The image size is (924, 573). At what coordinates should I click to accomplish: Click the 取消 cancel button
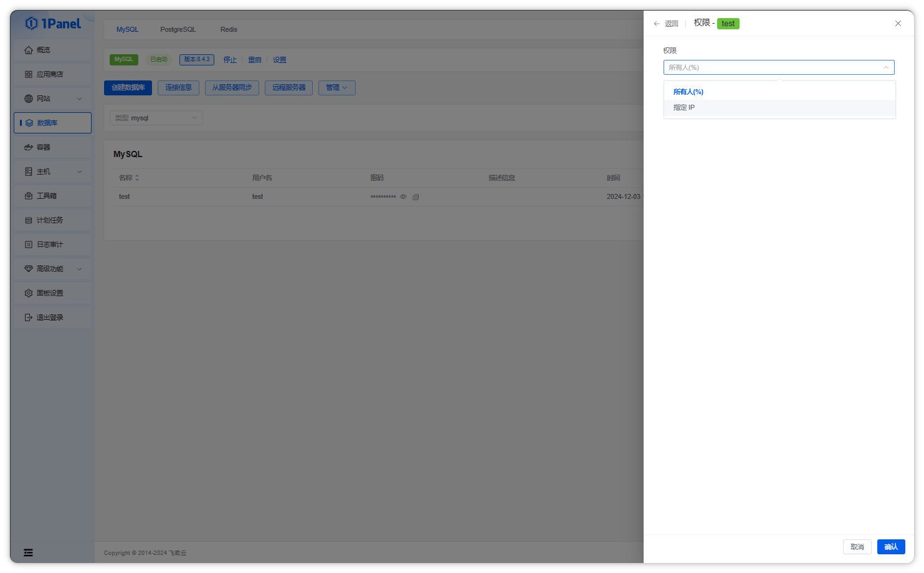pos(857,547)
